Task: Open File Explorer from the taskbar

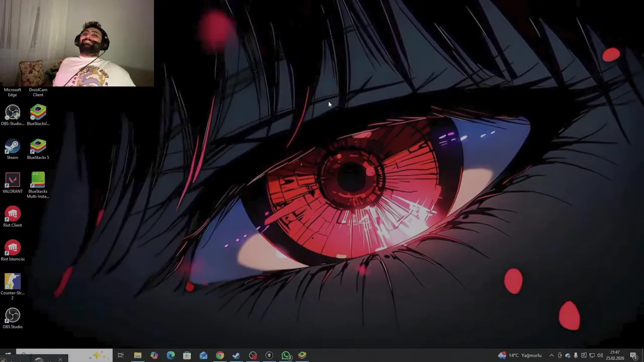Action: click(137, 355)
